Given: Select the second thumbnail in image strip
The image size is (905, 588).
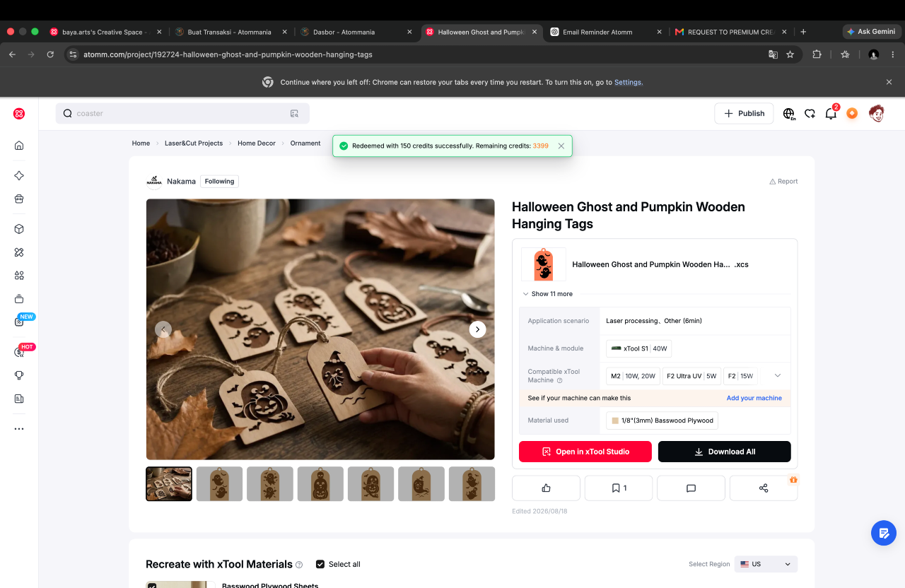Looking at the screenshot, I should 219,484.
